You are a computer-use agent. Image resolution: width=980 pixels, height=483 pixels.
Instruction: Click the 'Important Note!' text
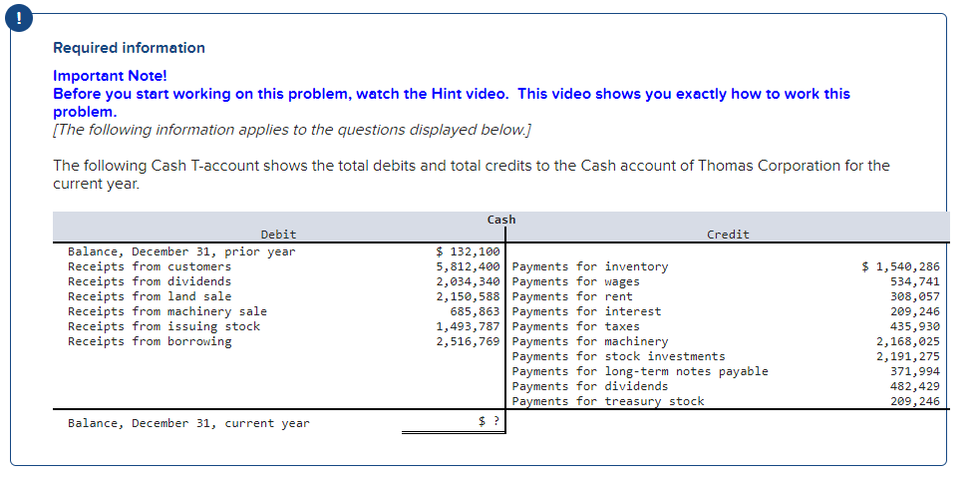click(x=110, y=76)
